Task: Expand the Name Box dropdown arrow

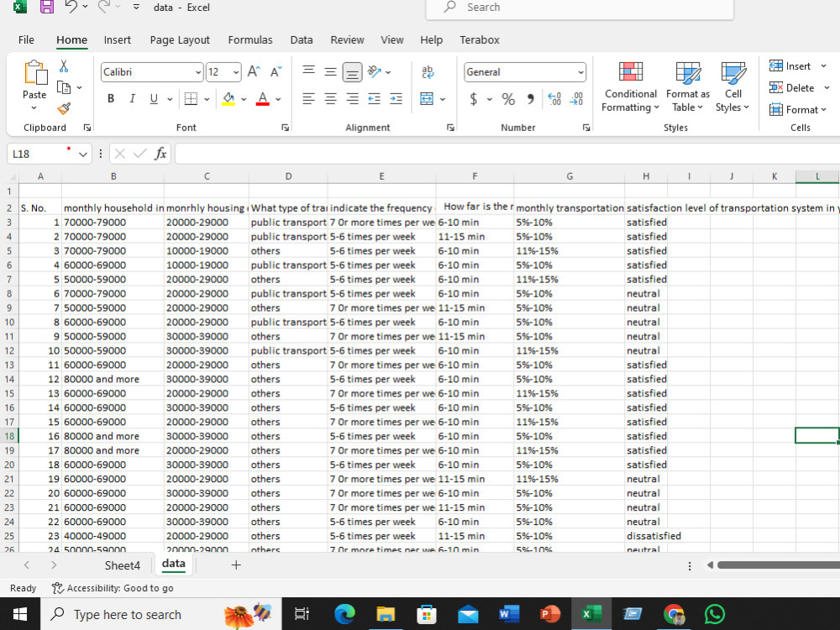Action: (x=82, y=155)
